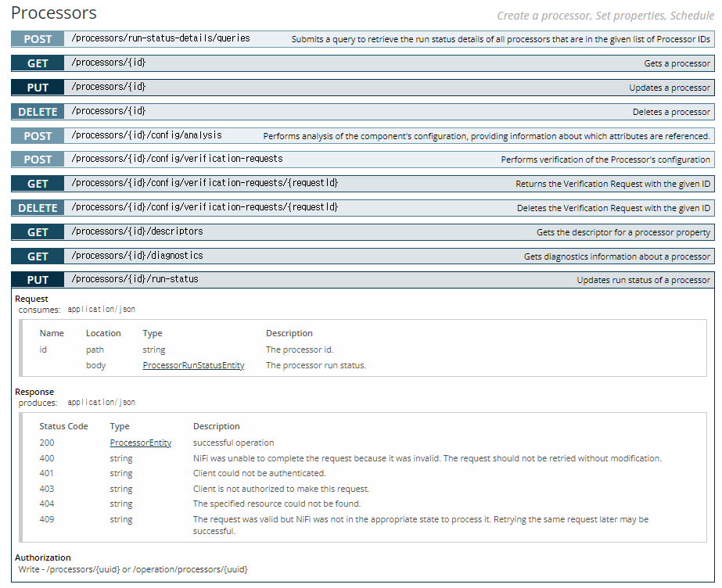Click the 'Location' column header

(103, 333)
